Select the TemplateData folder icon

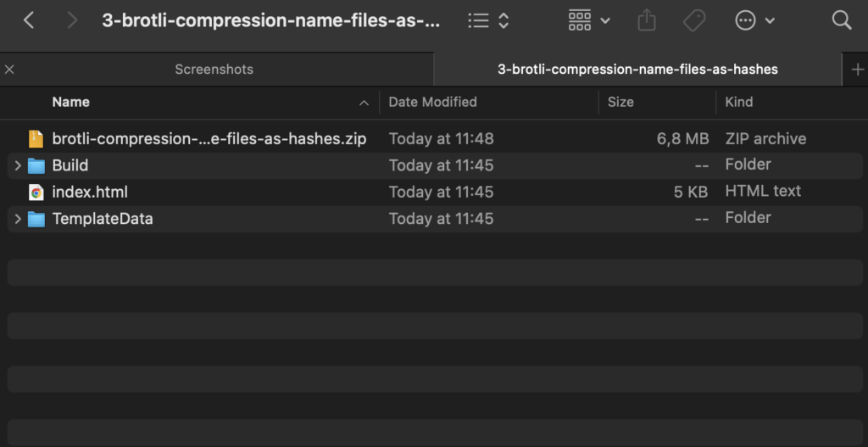(x=36, y=219)
